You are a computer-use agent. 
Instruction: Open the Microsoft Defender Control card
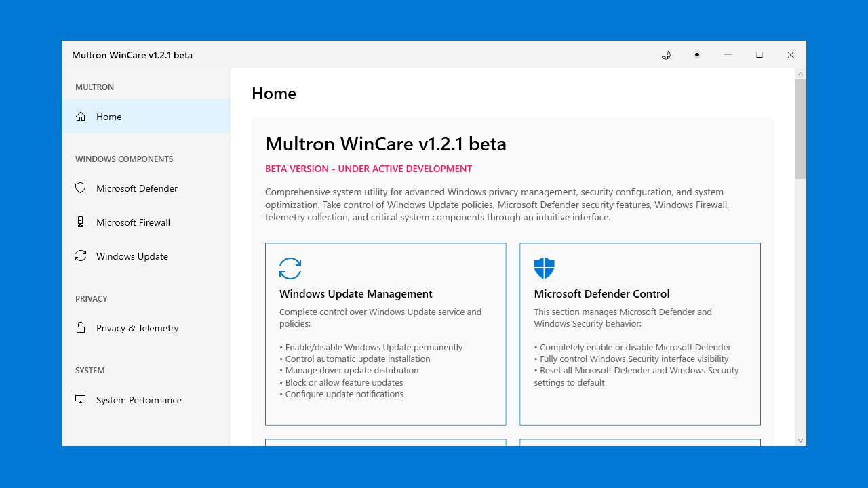click(639, 333)
